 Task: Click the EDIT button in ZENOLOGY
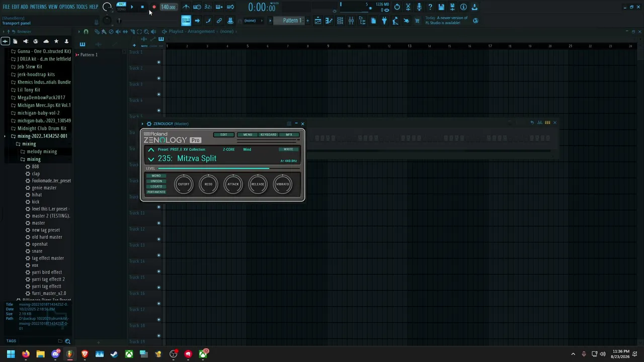point(223,135)
